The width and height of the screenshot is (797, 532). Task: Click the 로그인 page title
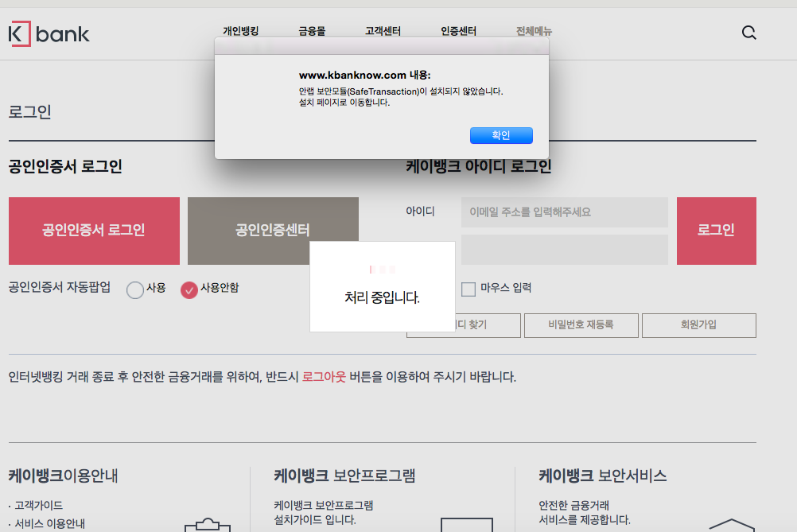coord(30,112)
